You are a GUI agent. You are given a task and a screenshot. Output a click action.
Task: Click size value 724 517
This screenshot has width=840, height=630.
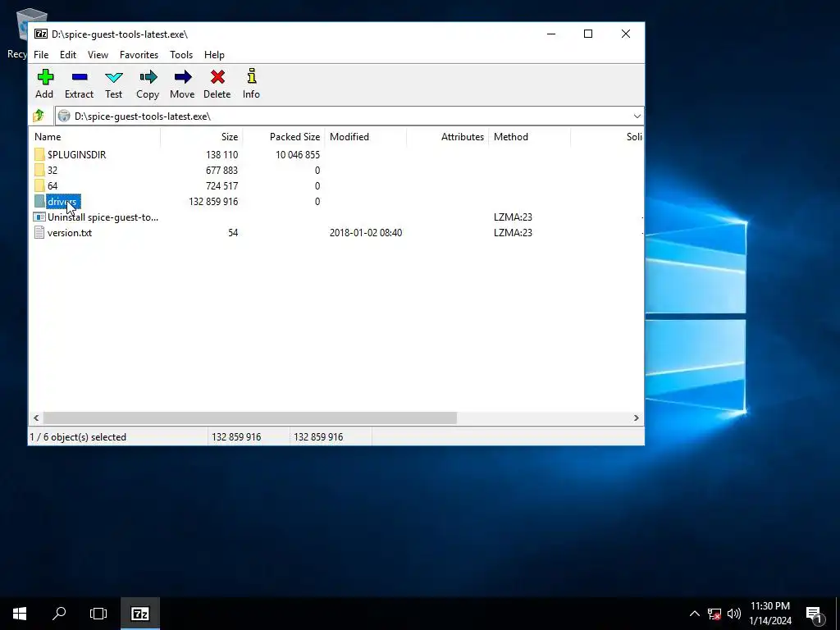tap(221, 186)
